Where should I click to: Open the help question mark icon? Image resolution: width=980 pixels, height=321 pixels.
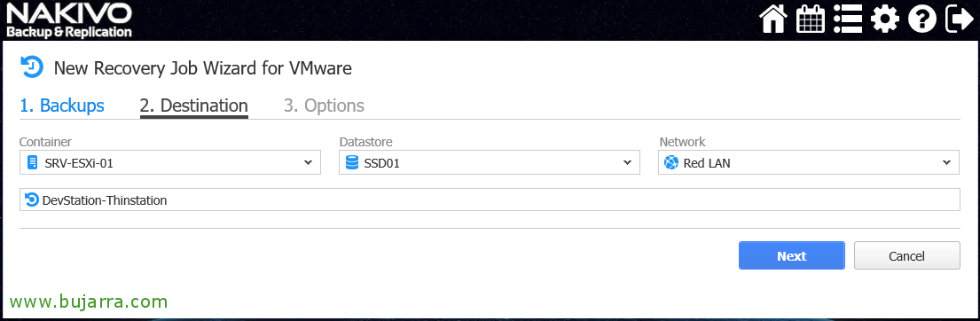click(x=921, y=20)
